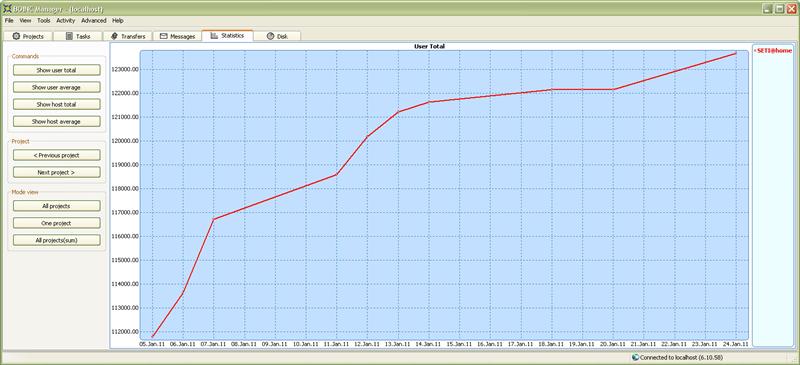Click the Messages tab envelope icon
This screenshot has width=800, height=365.
coord(164,36)
